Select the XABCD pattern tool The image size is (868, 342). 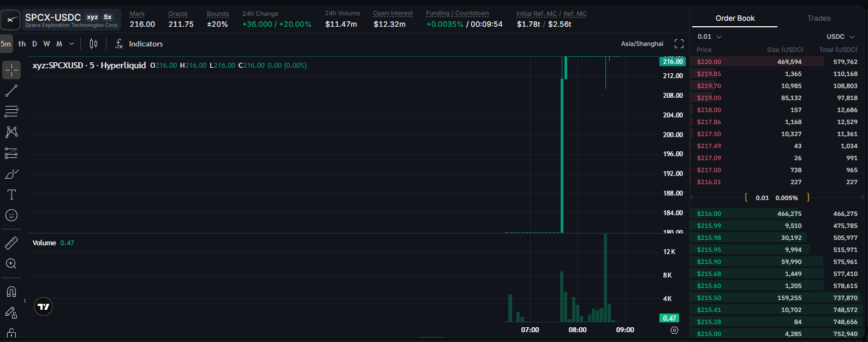11,132
